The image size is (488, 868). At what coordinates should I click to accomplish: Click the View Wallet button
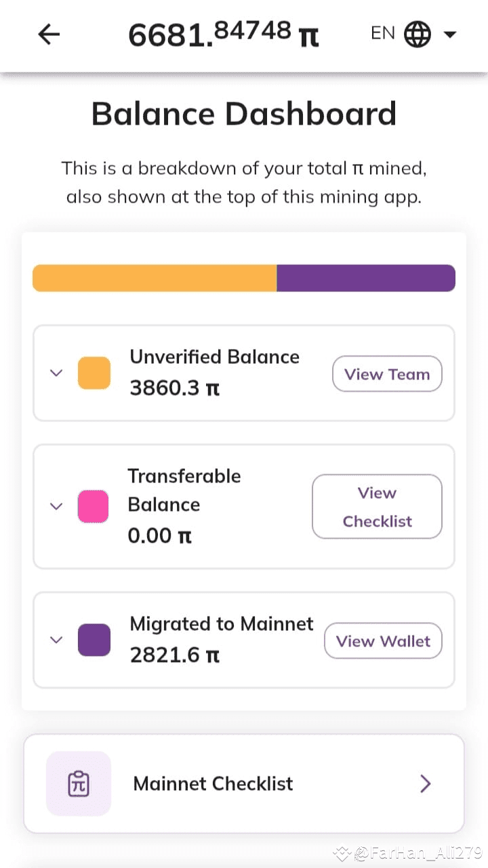point(383,641)
